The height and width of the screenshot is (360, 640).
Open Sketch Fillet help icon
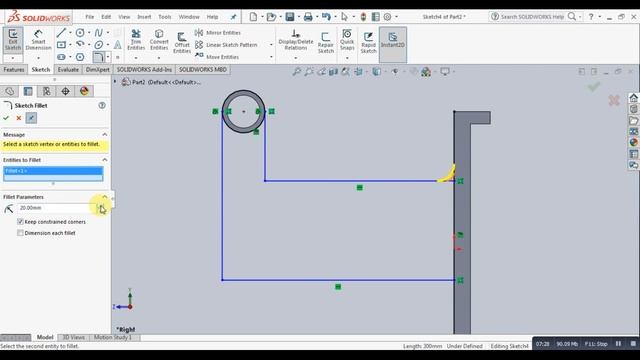click(x=102, y=105)
